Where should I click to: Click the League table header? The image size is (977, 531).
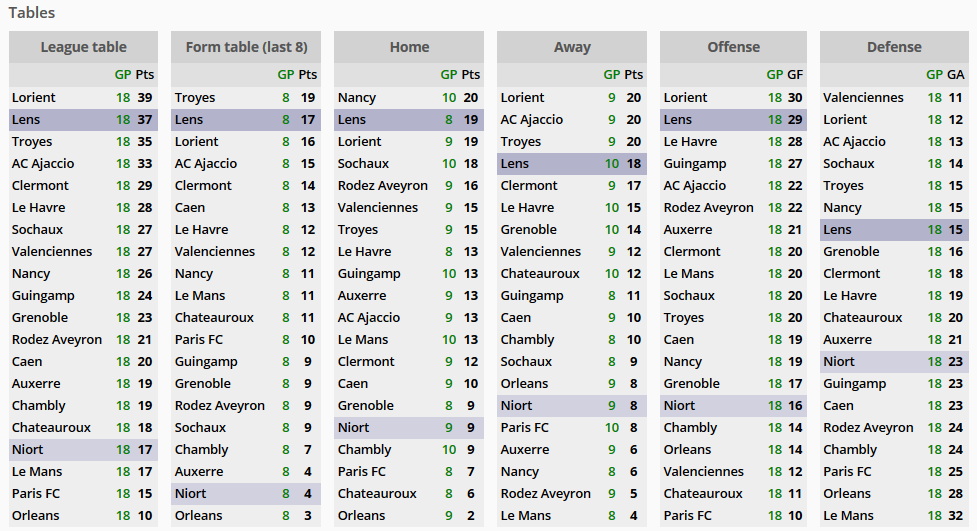(x=83, y=47)
